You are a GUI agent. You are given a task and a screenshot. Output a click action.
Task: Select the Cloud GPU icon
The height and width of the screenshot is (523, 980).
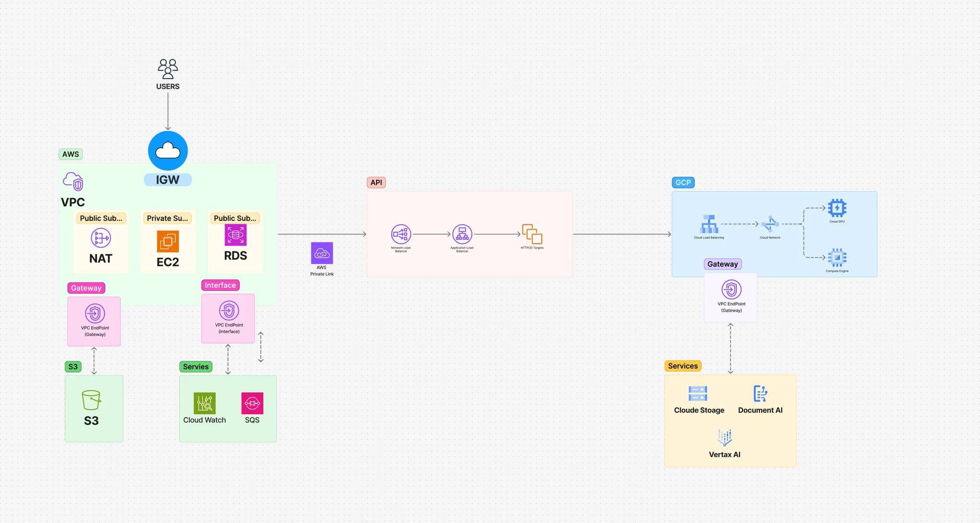(837, 208)
